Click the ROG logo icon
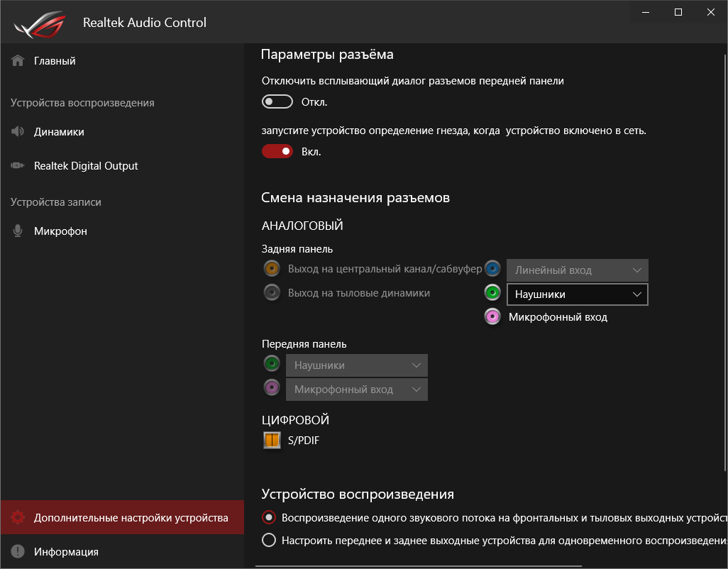The width and height of the screenshot is (728, 569). tap(38, 23)
